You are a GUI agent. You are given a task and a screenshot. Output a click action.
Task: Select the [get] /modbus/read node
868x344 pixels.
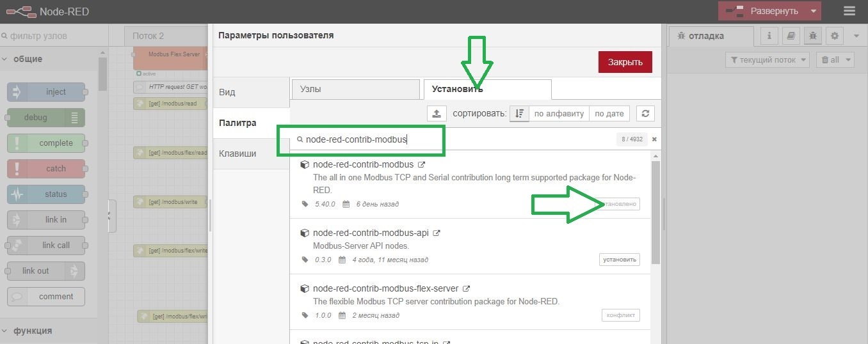171,104
